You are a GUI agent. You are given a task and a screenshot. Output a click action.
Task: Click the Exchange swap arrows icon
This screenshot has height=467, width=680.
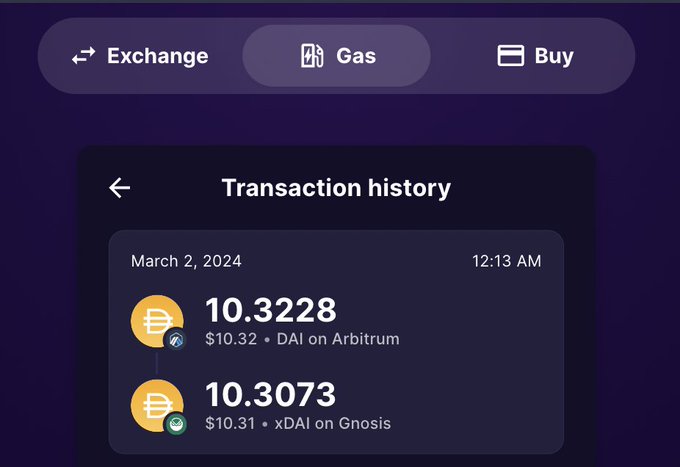(x=83, y=56)
